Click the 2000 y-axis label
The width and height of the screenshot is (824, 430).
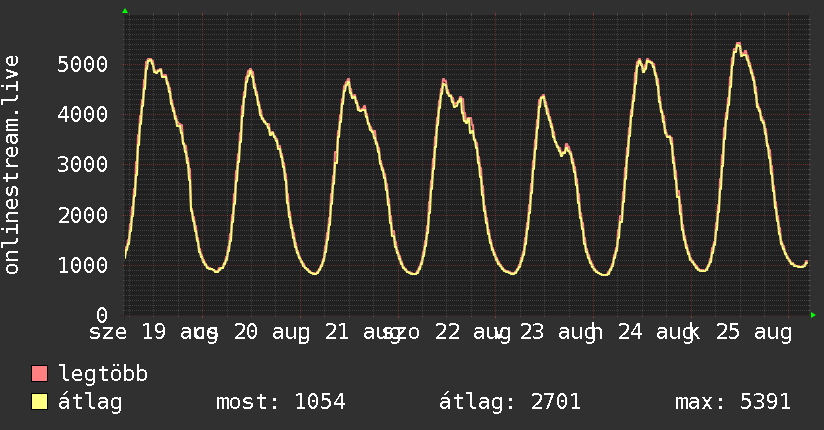pyautogui.click(x=83, y=215)
